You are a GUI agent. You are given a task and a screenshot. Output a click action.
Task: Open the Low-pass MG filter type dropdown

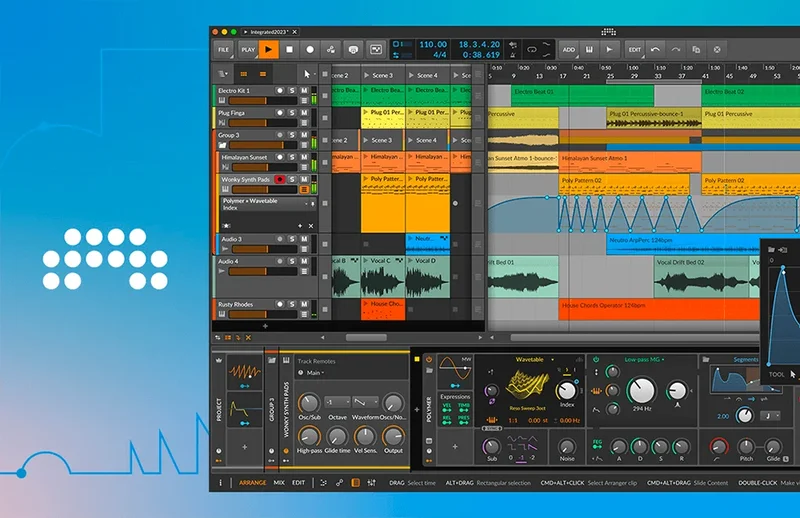pos(644,359)
